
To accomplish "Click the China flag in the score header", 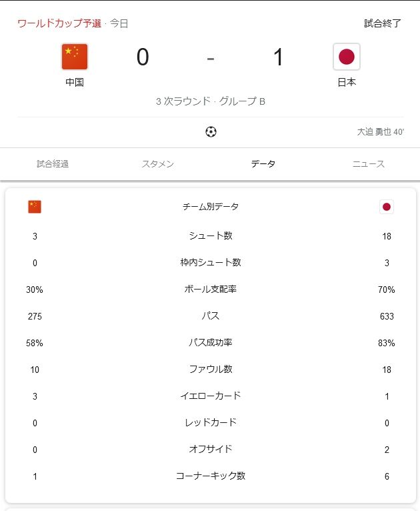I will (x=75, y=57).
